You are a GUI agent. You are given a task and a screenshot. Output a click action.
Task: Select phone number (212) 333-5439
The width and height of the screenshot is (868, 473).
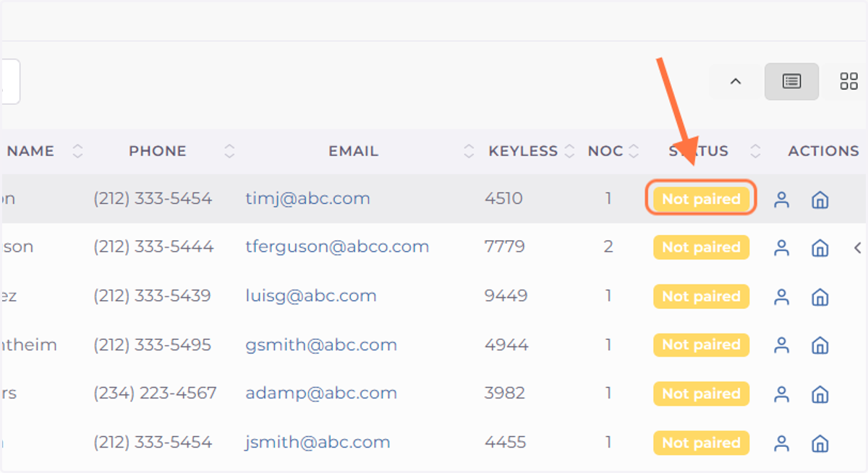click(152, 297)
